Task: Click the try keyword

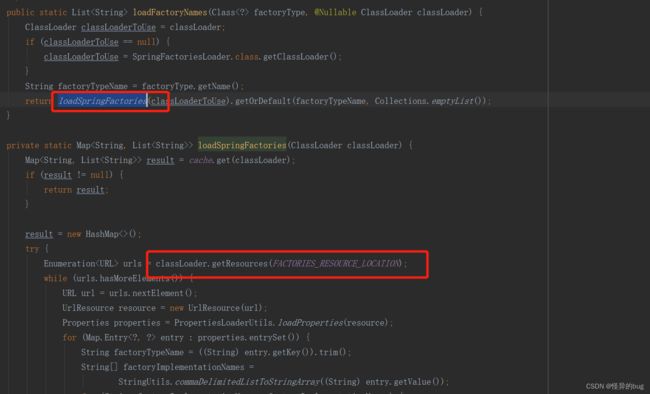Action: pyautogui.click(x=32, y=249)
